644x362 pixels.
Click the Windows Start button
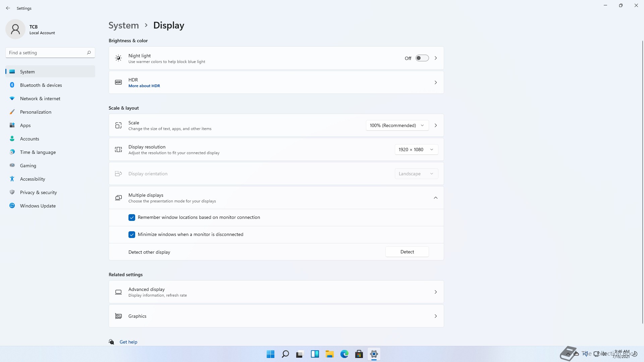pyautogui.click(x=270, y=354)
